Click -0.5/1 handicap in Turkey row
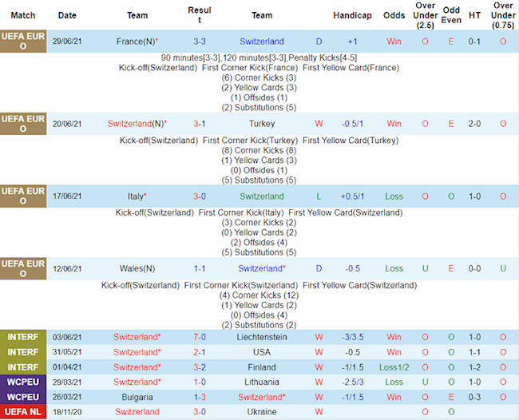 click(x=352, y=124)
